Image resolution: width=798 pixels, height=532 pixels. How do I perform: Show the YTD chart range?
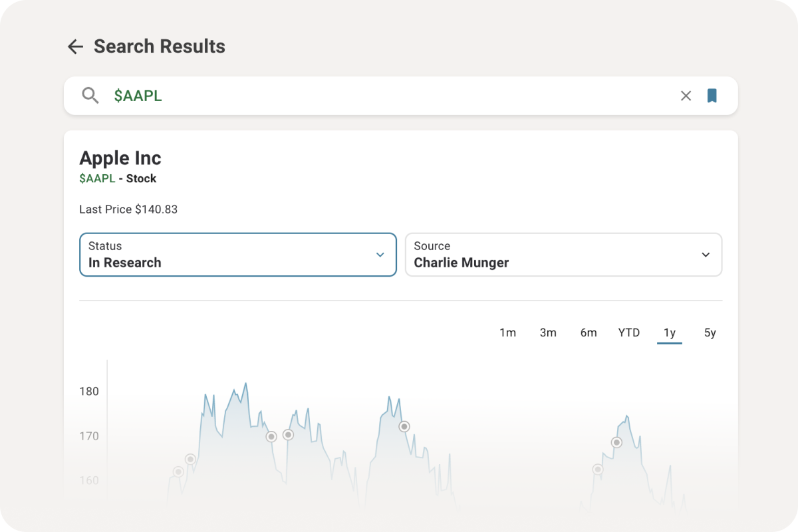(629, 332)
